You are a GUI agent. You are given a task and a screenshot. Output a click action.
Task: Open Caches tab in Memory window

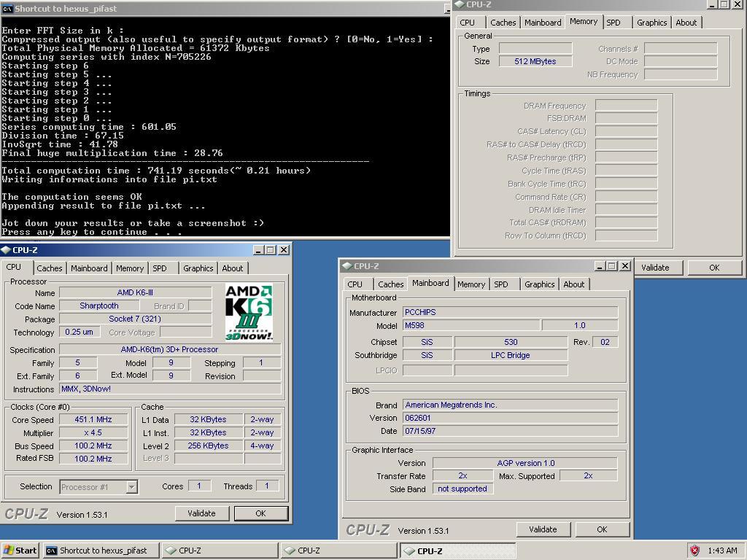point(503,23)
